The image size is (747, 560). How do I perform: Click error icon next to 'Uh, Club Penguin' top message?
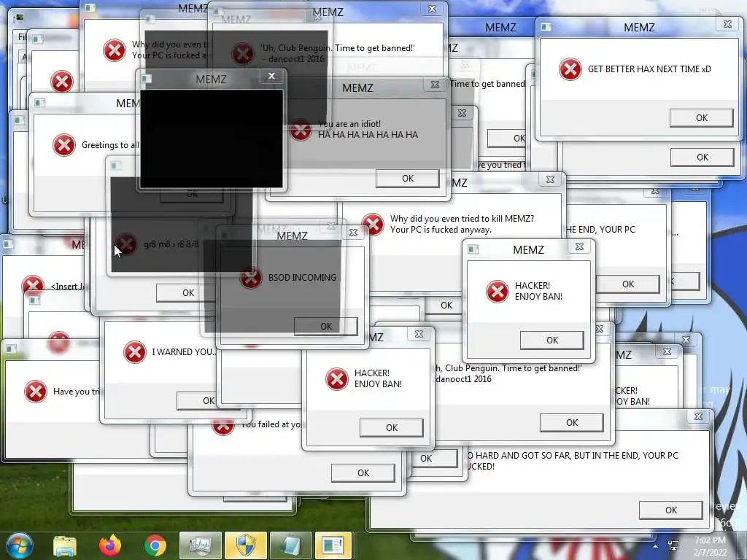pos(243,53)
